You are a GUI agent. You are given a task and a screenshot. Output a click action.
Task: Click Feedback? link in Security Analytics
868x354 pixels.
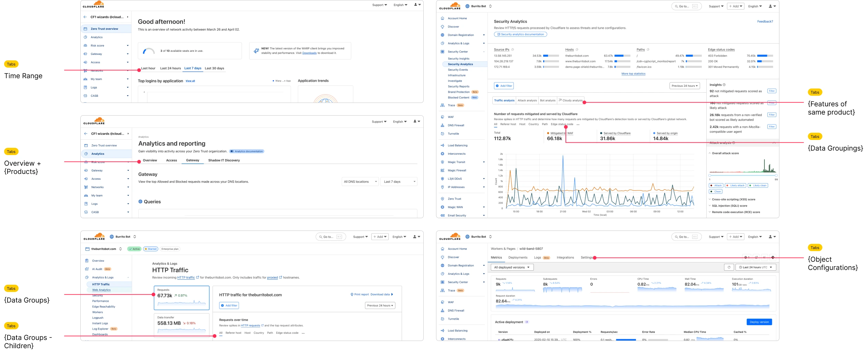coord(765,22)
